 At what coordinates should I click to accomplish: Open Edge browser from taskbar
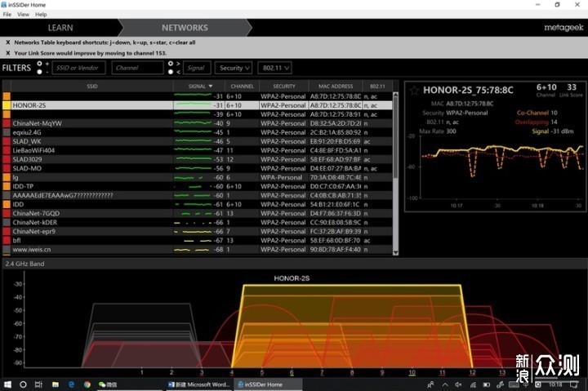71,384
